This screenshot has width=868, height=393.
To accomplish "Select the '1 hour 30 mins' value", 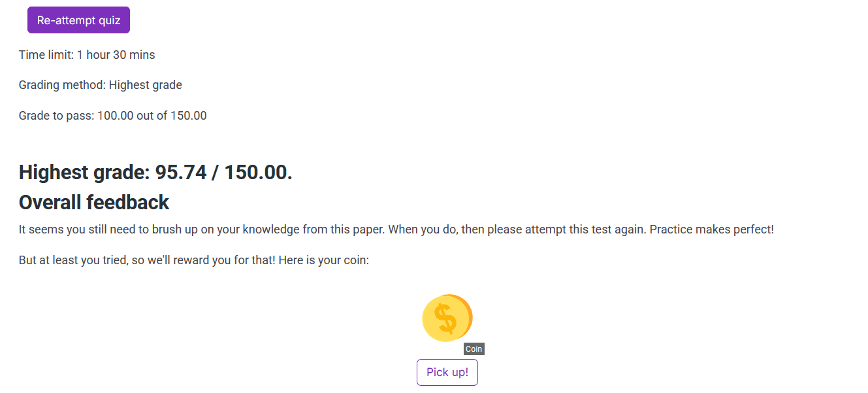I will [116, 55].
